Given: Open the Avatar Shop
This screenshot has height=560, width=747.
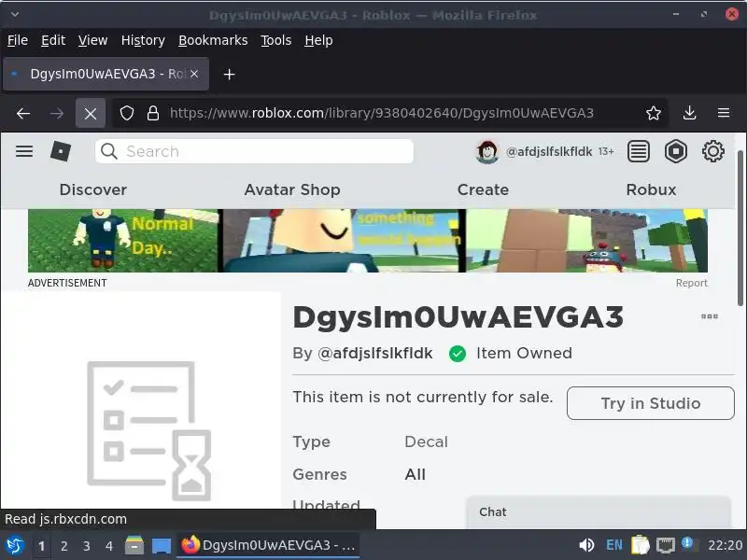Looking at the screenshot, I should (292, 189).
